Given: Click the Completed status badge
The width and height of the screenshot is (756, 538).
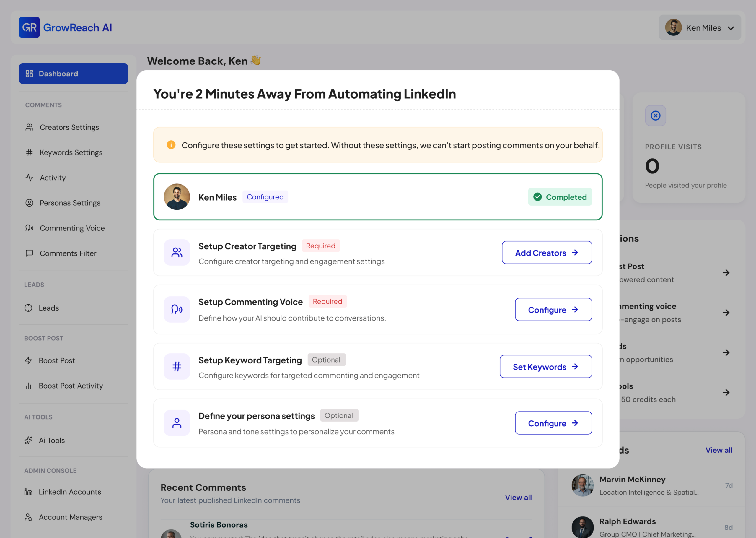Looking at the screenshot, I should (x=560, y=197).
